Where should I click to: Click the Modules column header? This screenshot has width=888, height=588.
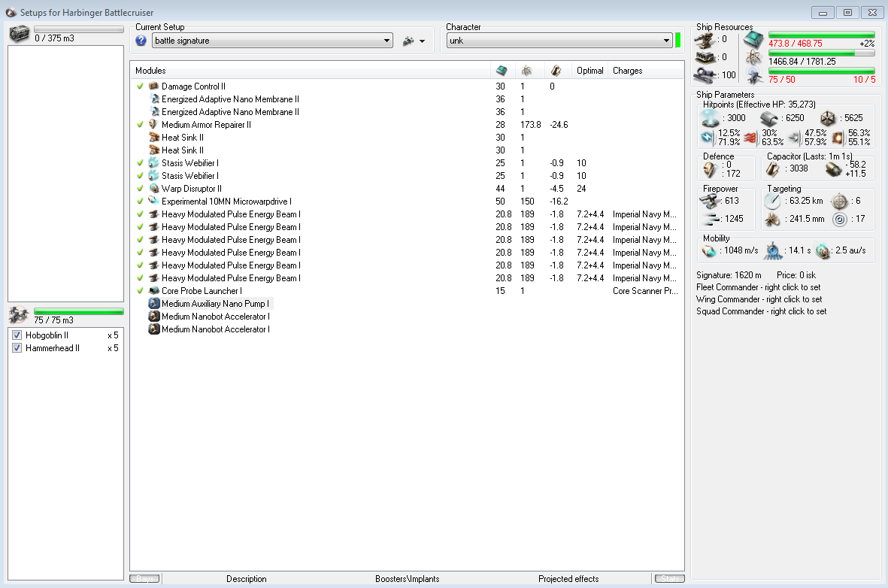click(311, 70)
